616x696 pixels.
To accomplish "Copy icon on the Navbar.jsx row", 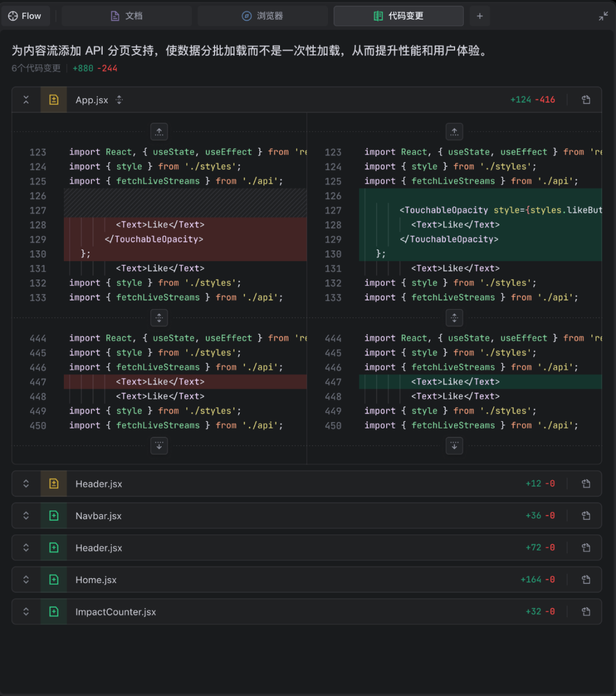I will tap(586, 516).
